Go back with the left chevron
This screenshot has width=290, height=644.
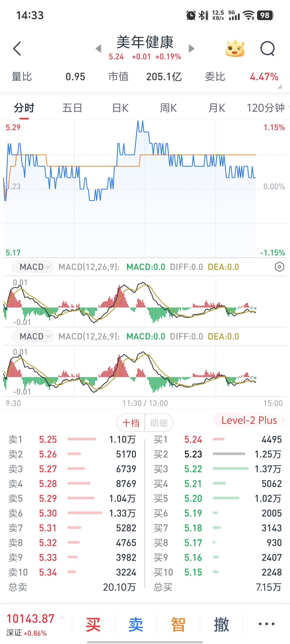[17, 49]
